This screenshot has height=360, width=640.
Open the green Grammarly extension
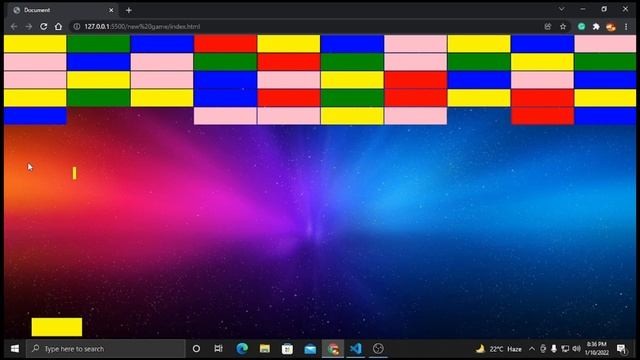(x=581, y=27)
